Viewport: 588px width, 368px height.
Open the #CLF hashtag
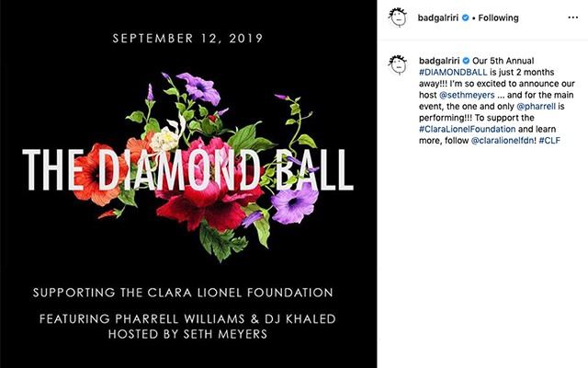(x=549, y=141)
